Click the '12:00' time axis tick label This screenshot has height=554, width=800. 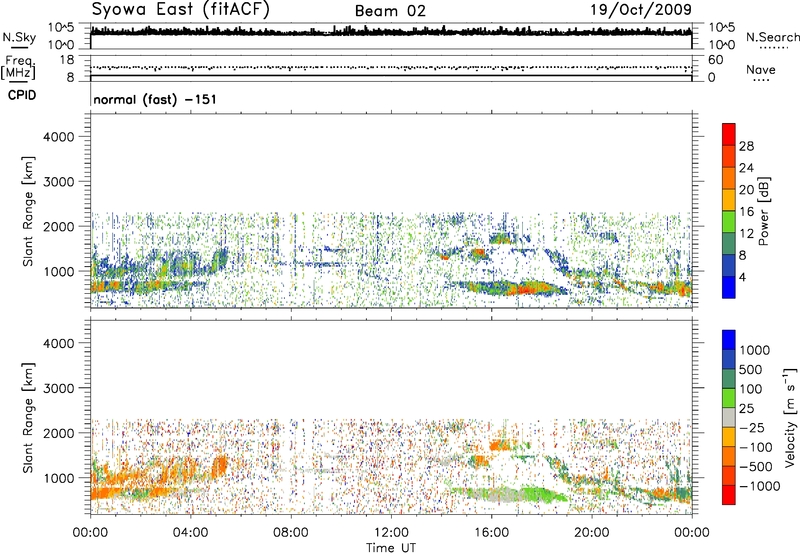click(391, 533)
